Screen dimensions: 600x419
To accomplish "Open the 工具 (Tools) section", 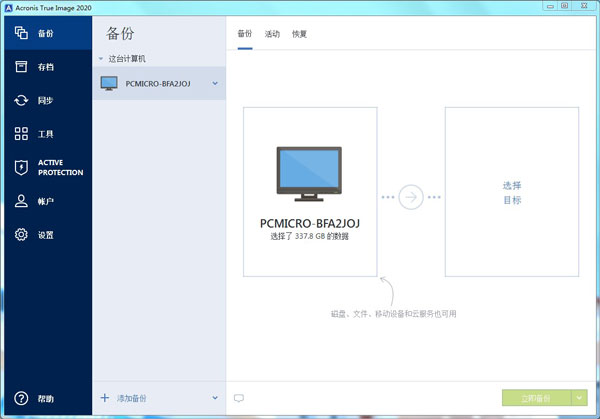I will pos(45,134).
